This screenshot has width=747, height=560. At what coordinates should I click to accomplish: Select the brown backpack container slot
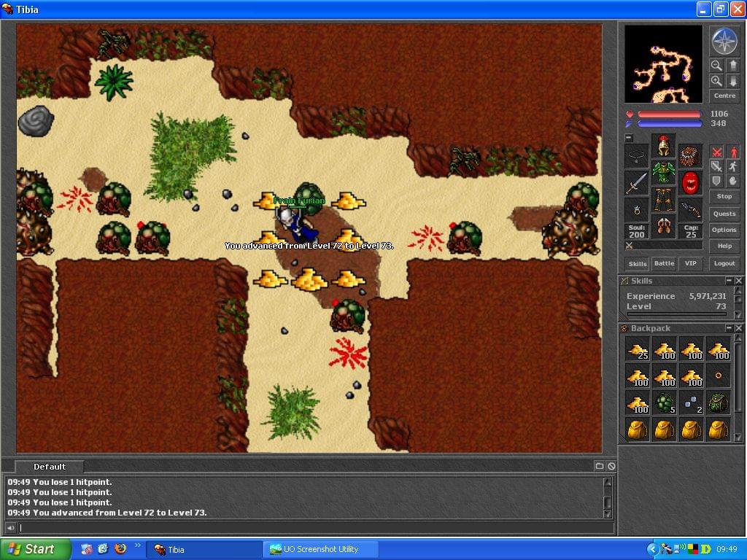(x=690, y=156)
